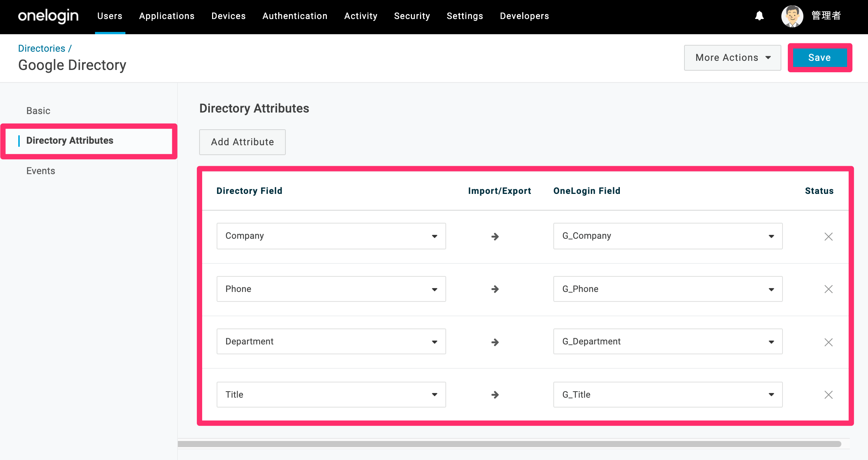Save the directory changes
The image size is (868, 460).
(820, 58)
